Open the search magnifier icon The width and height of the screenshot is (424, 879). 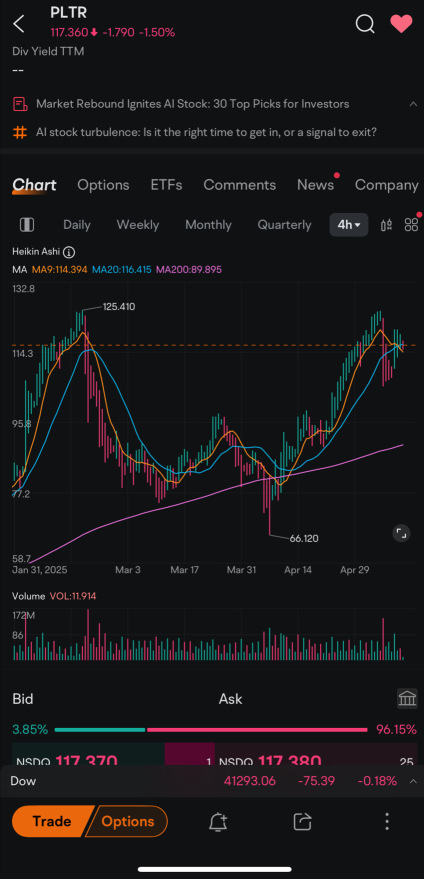click(x=365, y=24)
